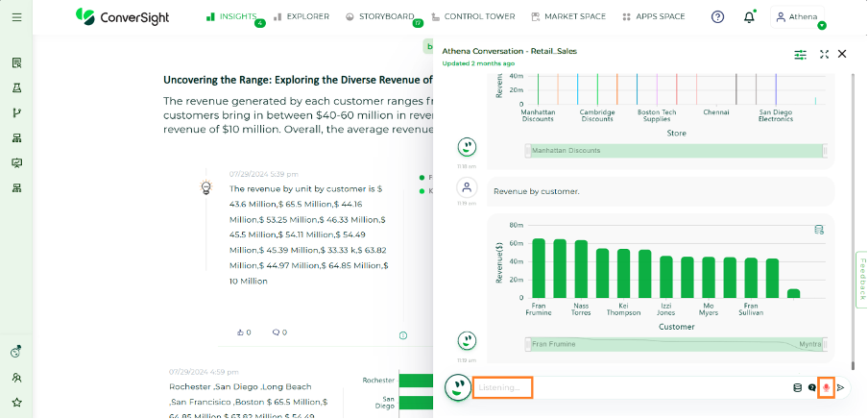Open the INSIGHTS tab
868x419 pixels.
click(230, 16)
